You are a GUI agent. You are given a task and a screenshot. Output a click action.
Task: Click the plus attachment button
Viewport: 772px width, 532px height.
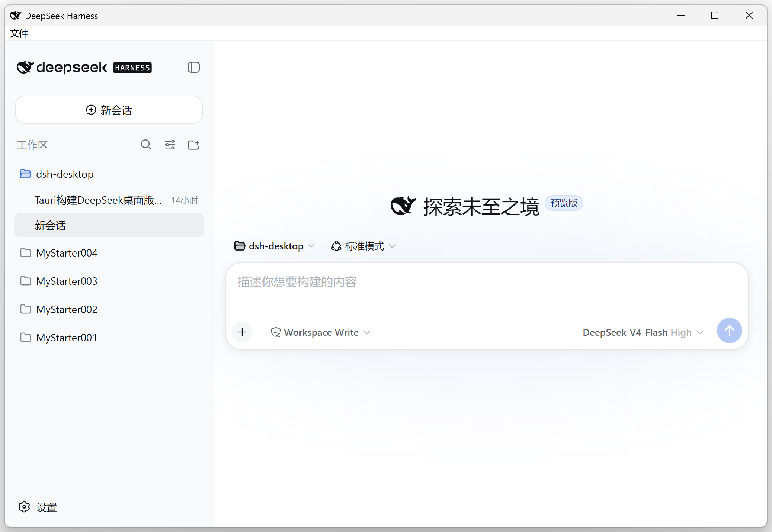click(242, 332)
